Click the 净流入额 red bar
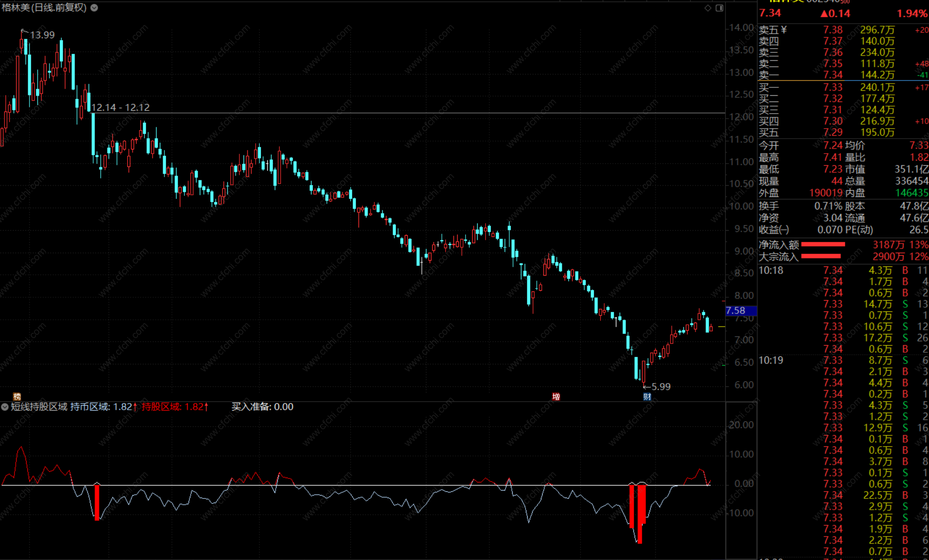The height and width of the screenshot is (560, 929). (x=823, y=244)
